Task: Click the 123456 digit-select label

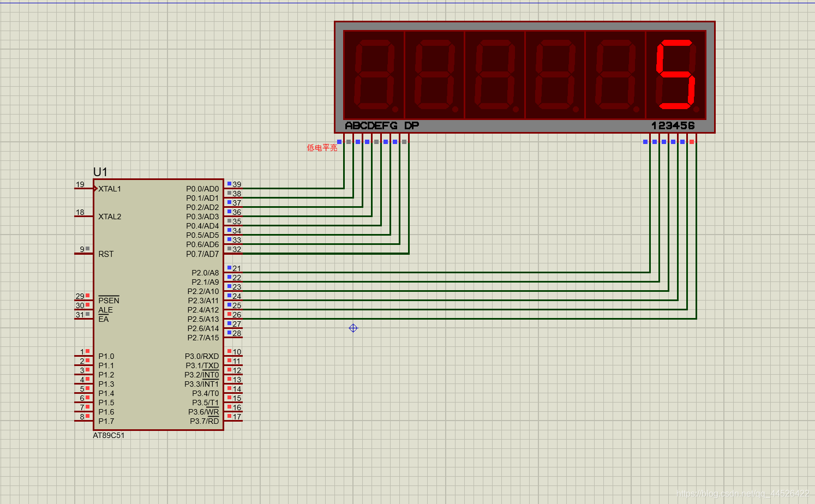Action: click(x=673, y=125)
